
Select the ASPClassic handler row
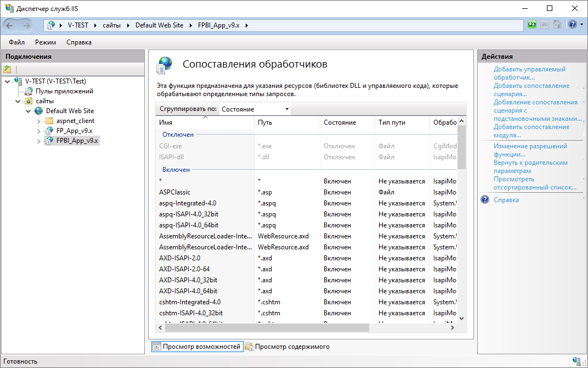tap(175, 192)
